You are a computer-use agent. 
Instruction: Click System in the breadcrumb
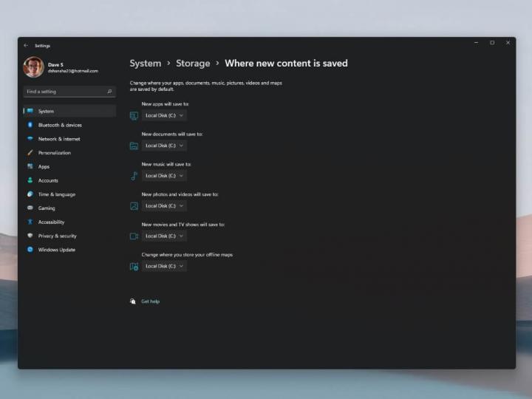coord(146,64)
